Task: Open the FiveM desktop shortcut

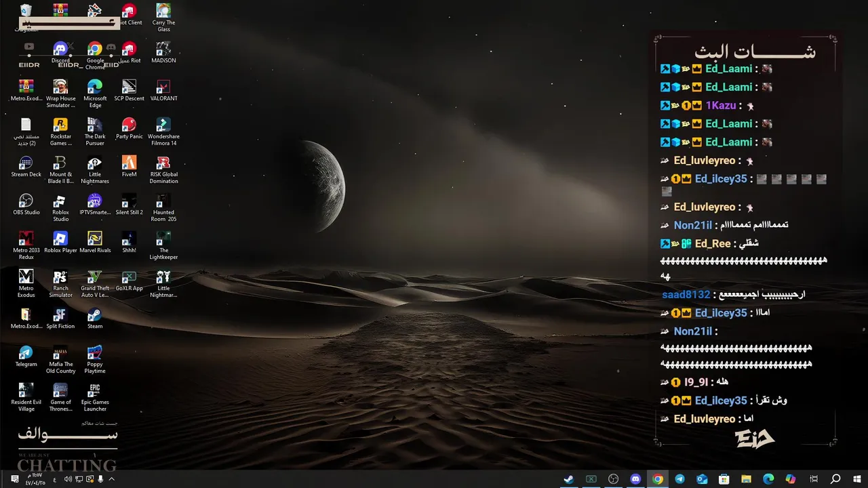Action: [129, 166]
